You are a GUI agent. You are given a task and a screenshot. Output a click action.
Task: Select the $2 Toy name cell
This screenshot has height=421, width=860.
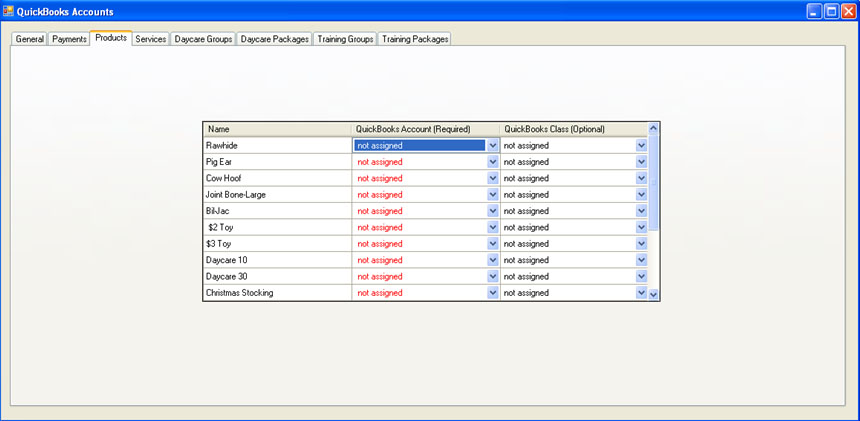[278, 227]
